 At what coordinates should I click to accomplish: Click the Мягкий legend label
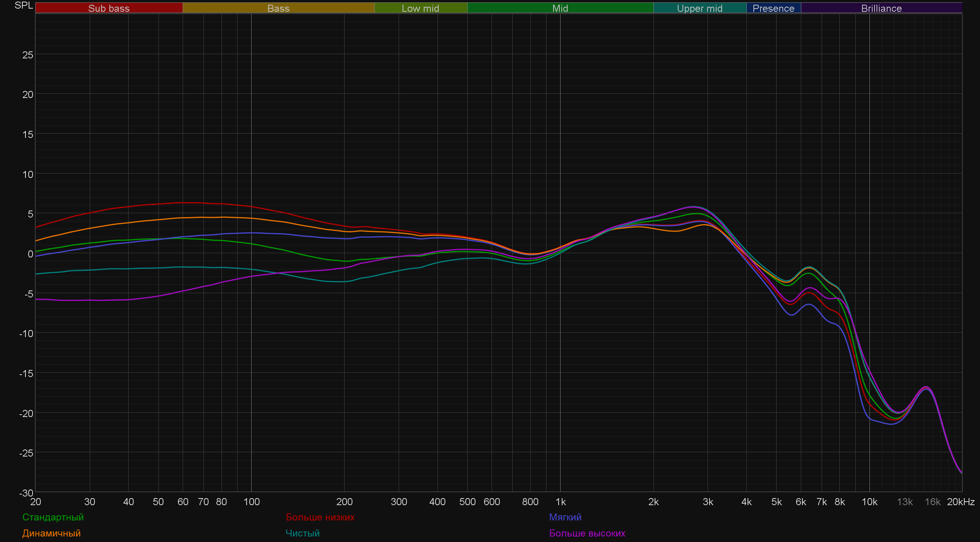pyautogui.click(x=565, y=517)
